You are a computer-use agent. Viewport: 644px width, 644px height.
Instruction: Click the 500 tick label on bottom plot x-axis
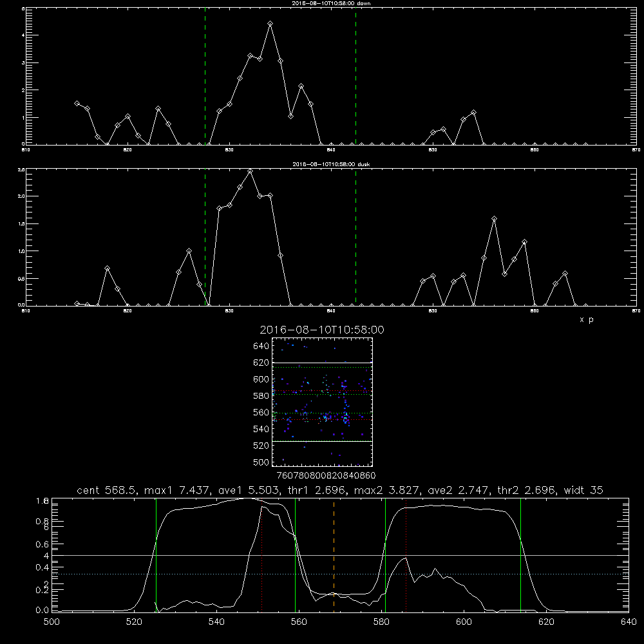pyautogui.click(x=52, y=622)
